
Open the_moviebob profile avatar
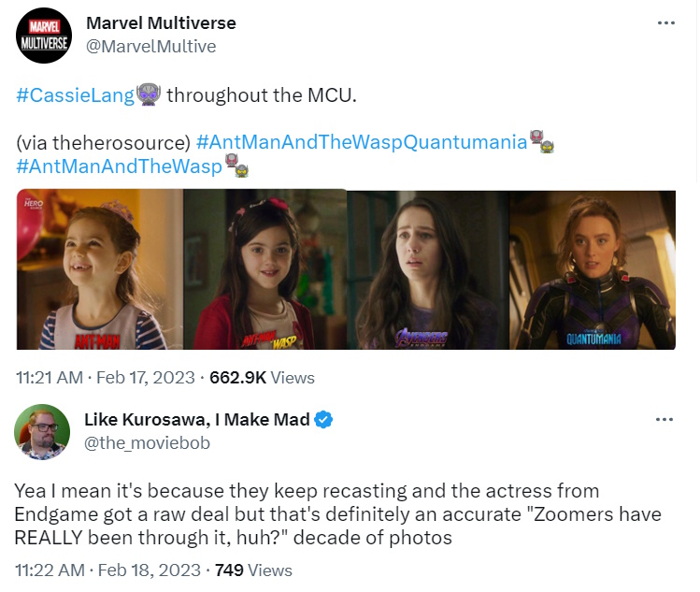point(41,433)
